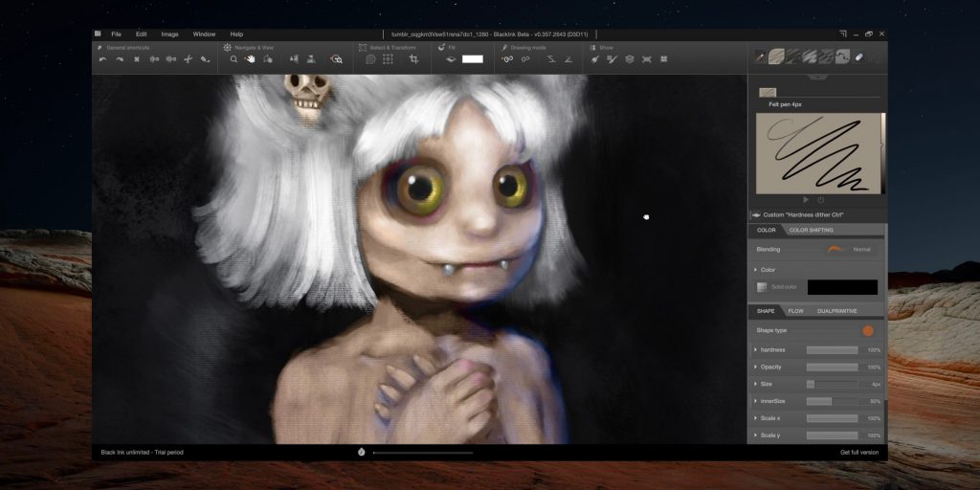
Task: Open the Image menu
Action: tap(169, 34)
